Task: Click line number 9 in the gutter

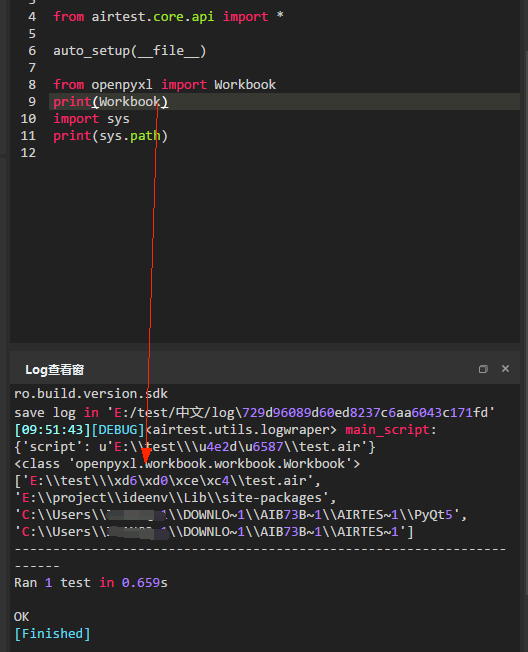Action: [32, 102]
